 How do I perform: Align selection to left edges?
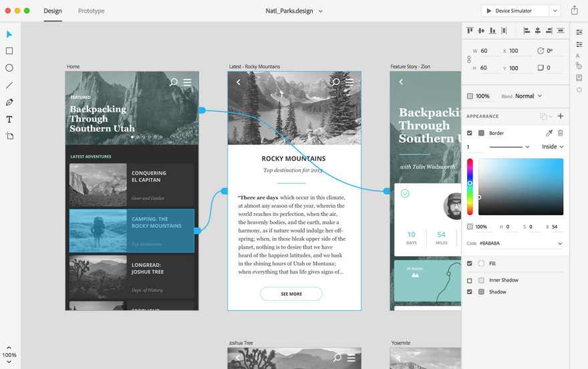point(527,30)
